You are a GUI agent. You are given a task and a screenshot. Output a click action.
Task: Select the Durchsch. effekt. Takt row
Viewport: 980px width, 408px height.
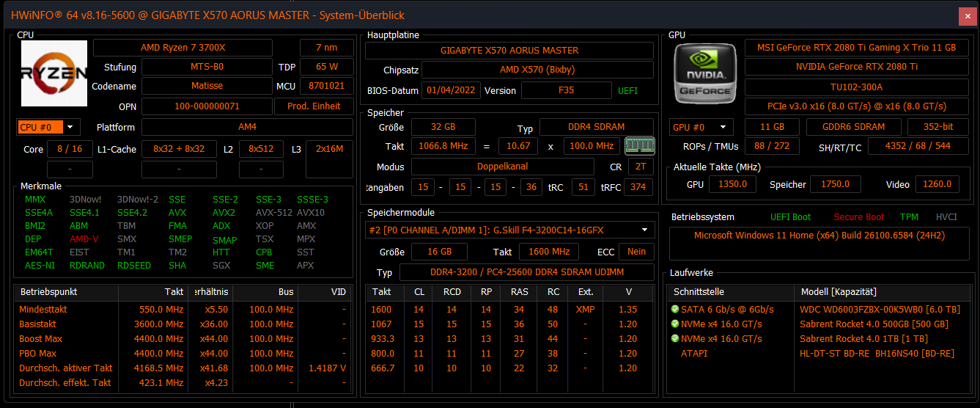pos(183,382)
